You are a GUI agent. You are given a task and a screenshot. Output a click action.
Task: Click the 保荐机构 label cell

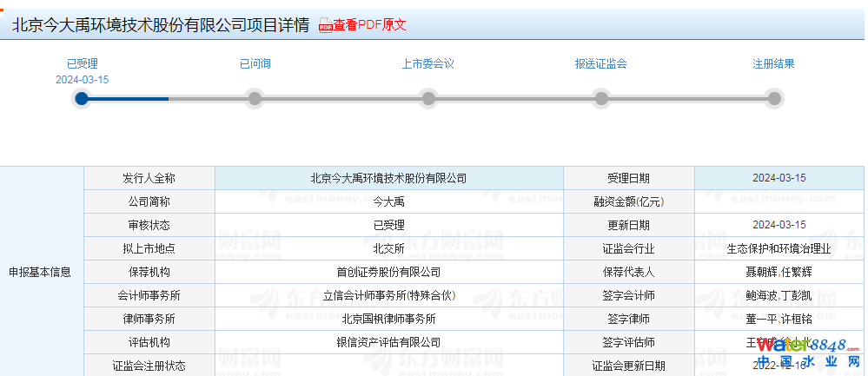click(x=149, y=272)
